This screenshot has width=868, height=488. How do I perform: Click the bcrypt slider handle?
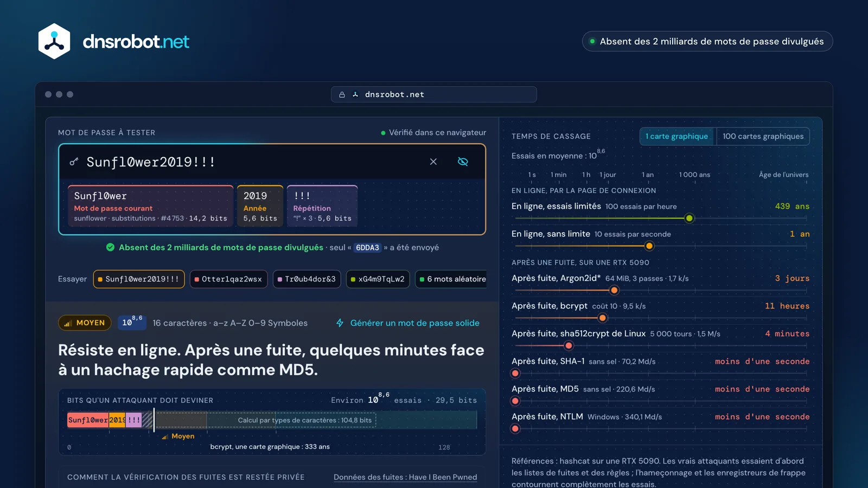(602, 318)
